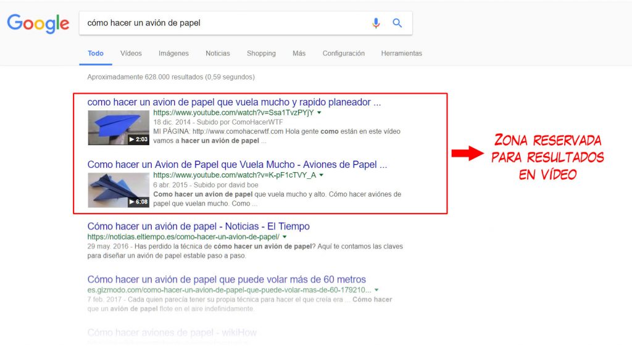Image resolution: width=632 pixels, height=364 pixels.
Task: Activate voice search microphone icon
Action: (x=376, y=23)
